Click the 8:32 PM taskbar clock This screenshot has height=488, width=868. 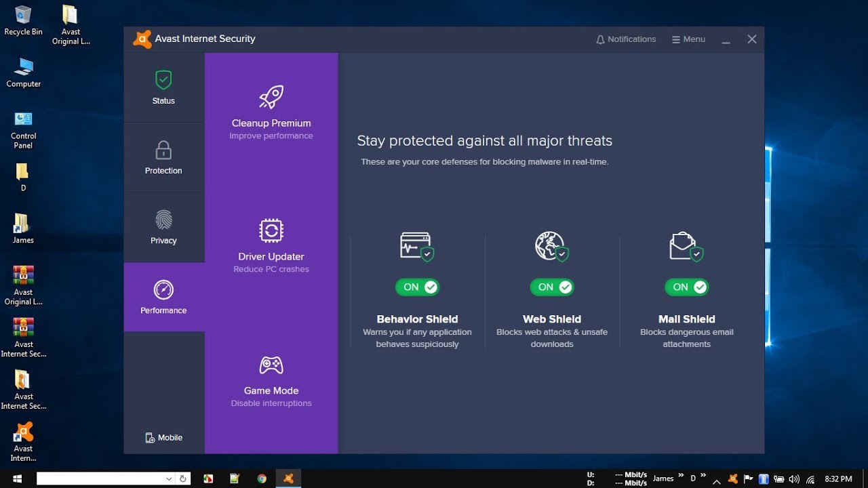point(838,479)
